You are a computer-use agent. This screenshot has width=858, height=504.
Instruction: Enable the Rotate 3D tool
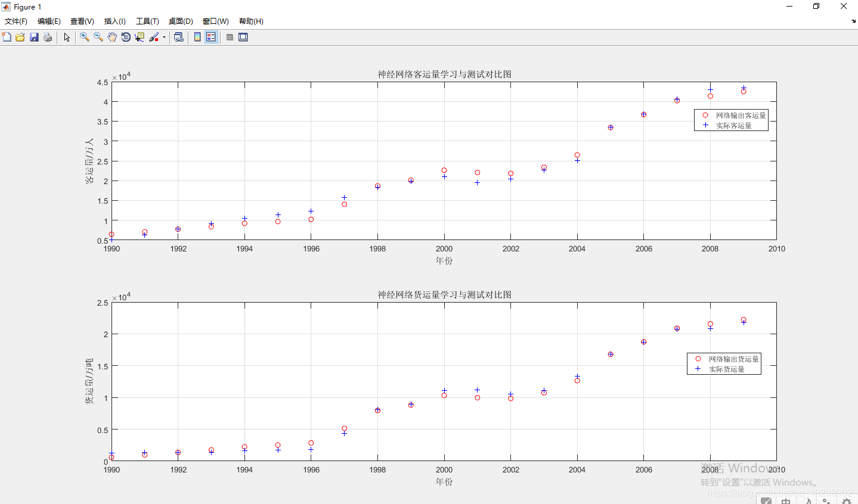[126, 37]
